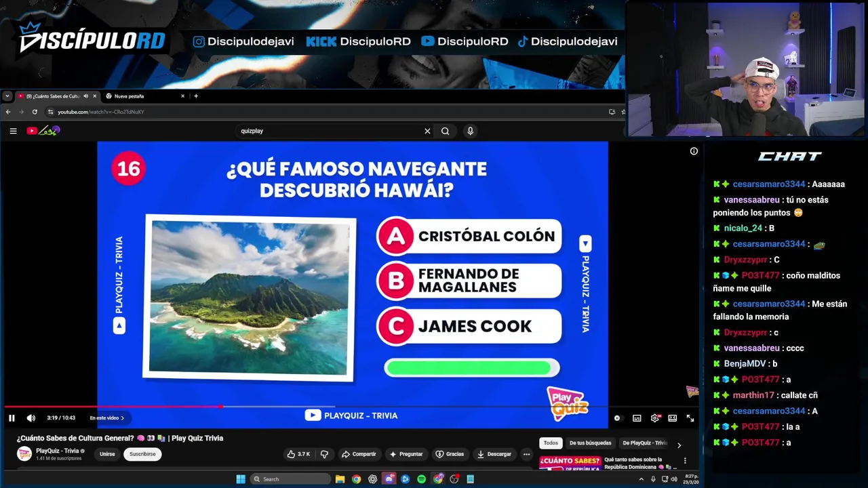Start voice search with microphone
Screen dimensions: 868x488
(470, 131)
